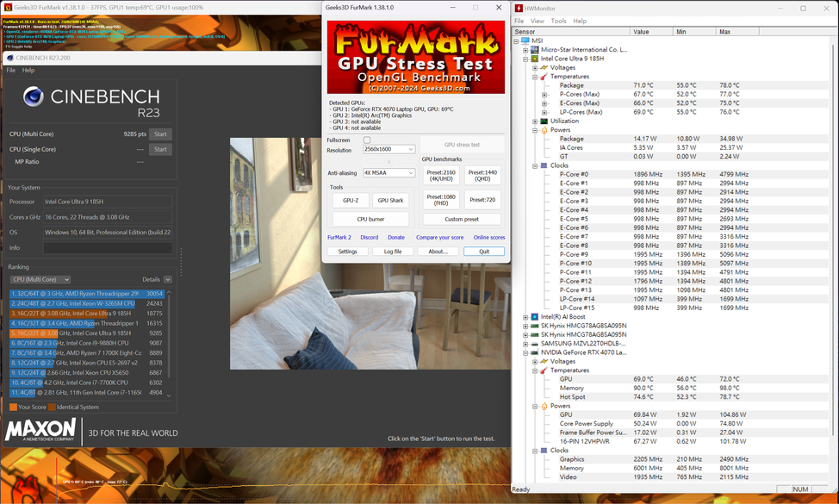Click the Value column header in HWMonitor
Image resolution: width=839 pixels, height=504 pixels.
(x=651, y=32)
